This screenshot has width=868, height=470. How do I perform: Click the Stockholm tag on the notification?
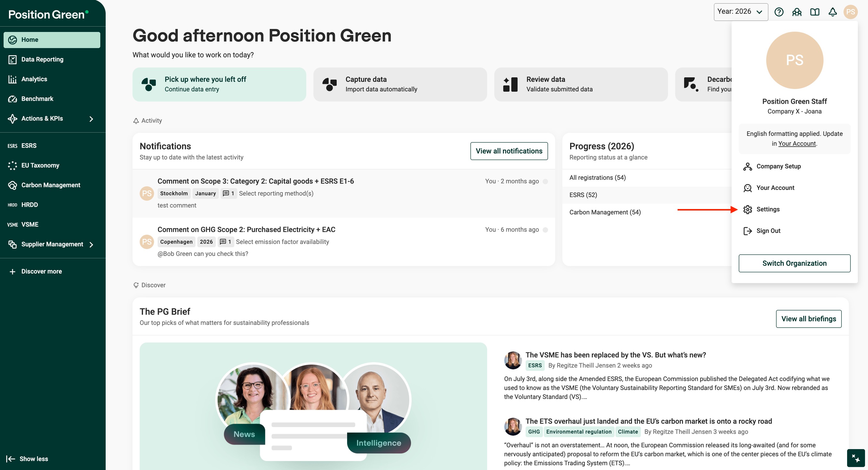click(x=174, y=193)
